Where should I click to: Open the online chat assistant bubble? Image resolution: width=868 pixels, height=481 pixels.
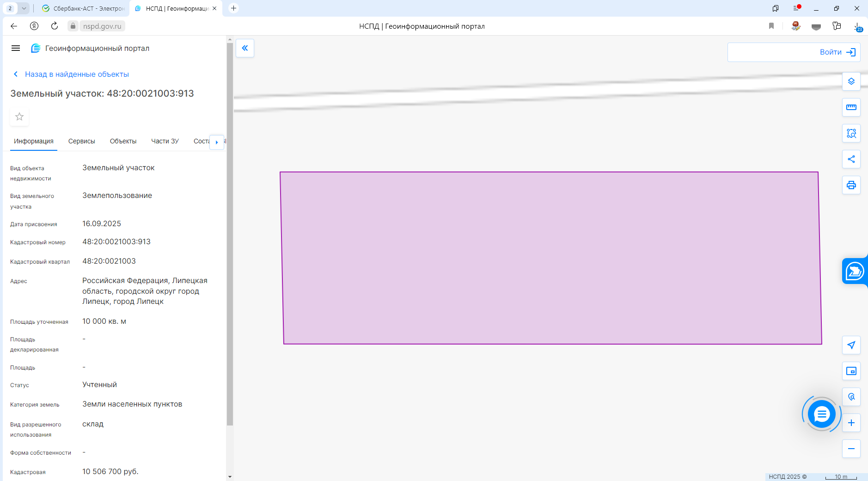821,414
